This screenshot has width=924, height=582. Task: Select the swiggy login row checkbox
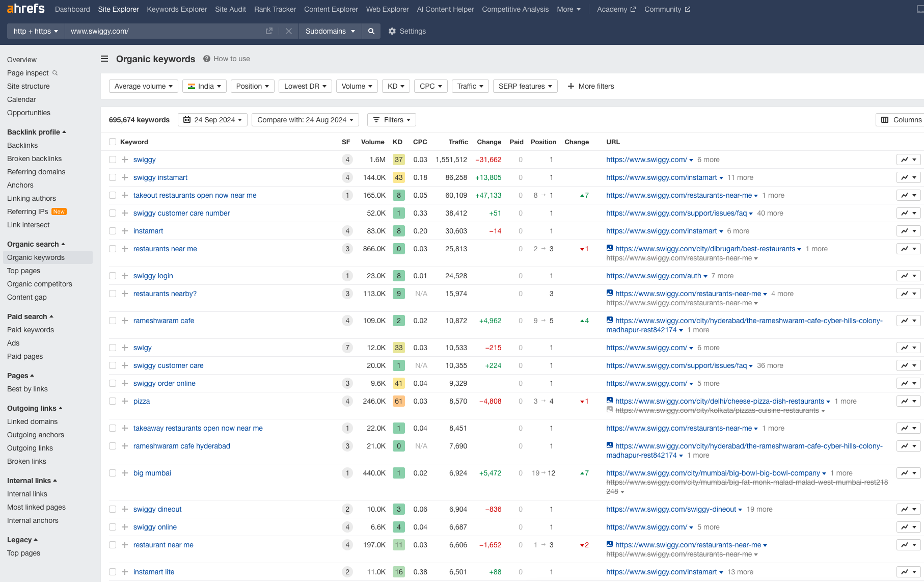(113, 276)
